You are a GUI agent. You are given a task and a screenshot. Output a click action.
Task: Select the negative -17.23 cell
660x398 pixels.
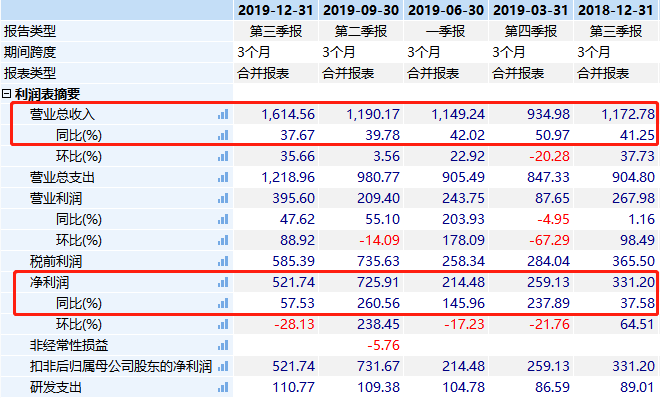pos(464,325)
